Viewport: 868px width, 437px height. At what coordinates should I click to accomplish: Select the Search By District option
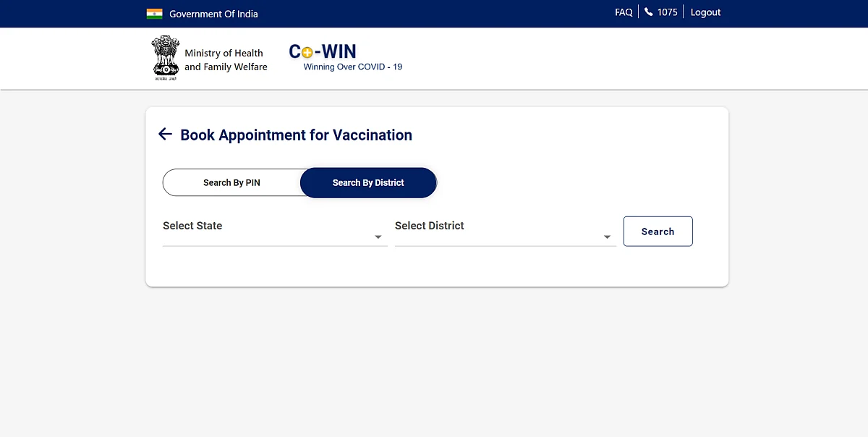point(368,183)
